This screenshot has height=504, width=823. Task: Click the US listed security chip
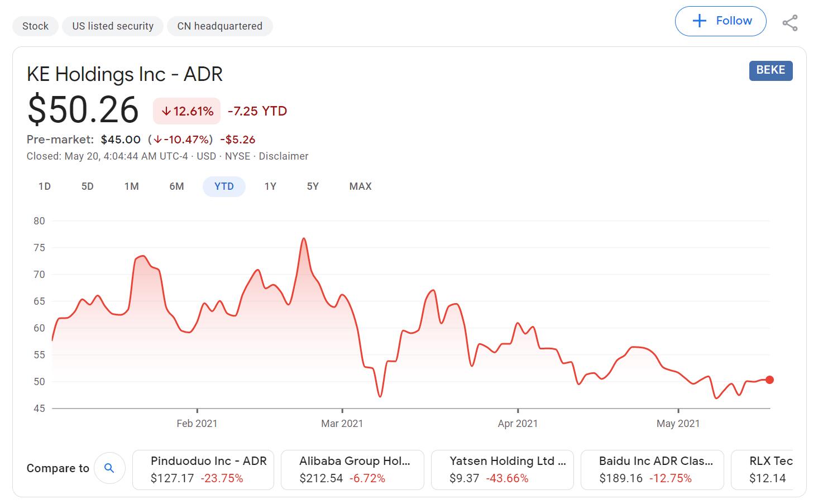click(113, 26)
